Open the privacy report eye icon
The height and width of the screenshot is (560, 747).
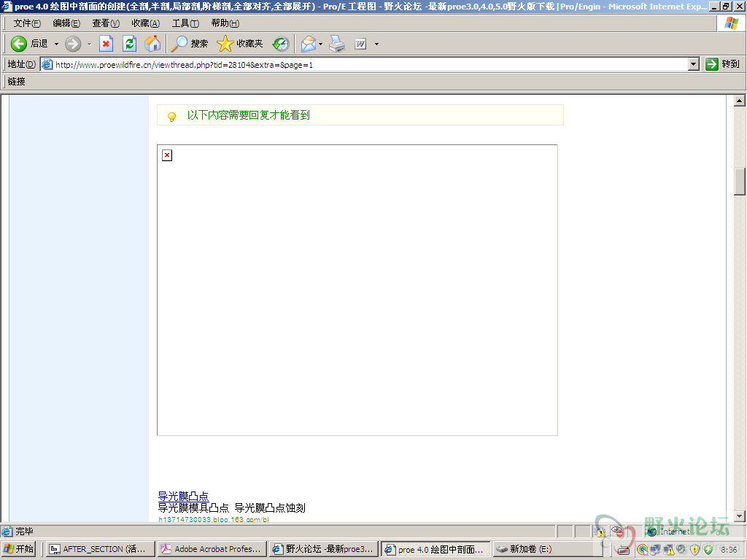tap(618, 532)
